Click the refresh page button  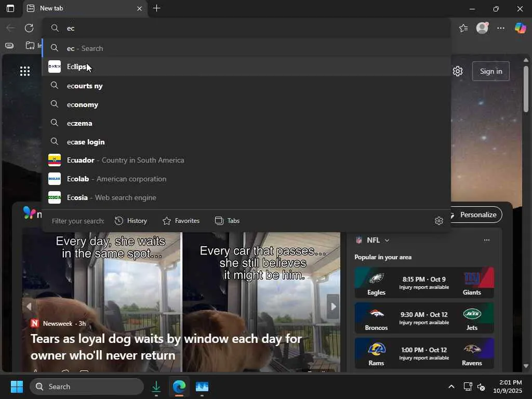coord(29,28)
